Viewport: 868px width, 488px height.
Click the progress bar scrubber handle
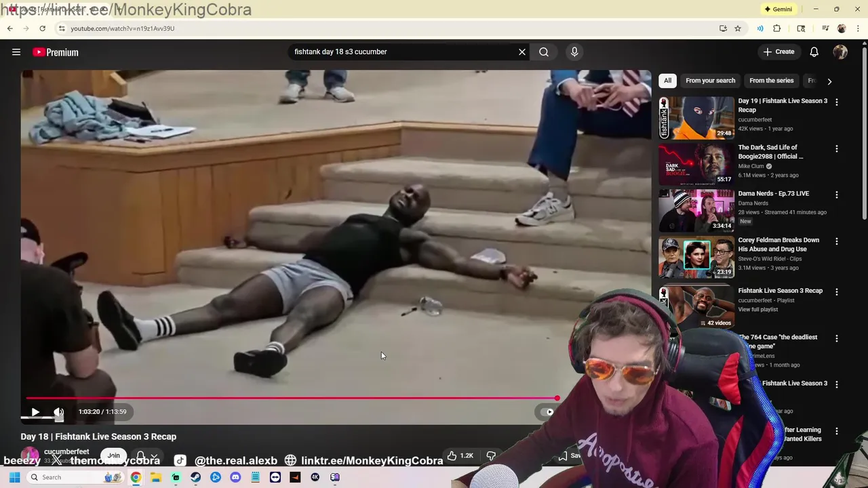(x=557, y=399)
